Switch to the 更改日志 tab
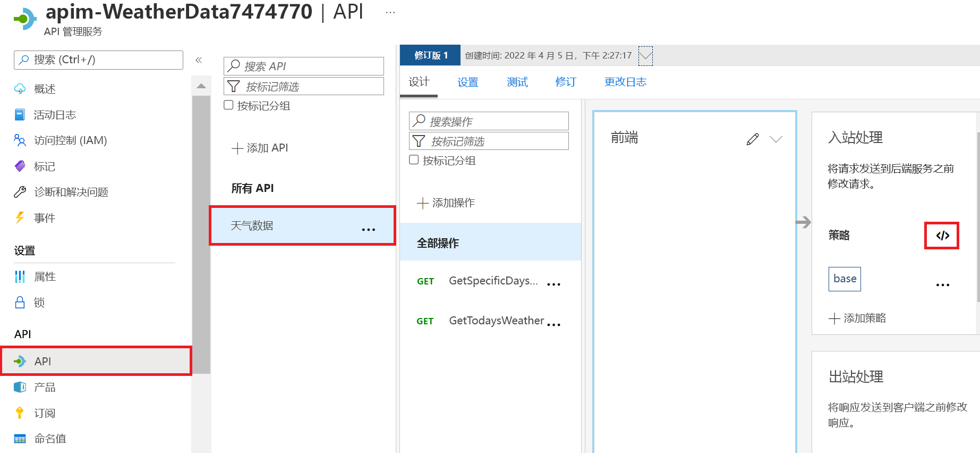The image size is (980, 453). pos(625,82)
